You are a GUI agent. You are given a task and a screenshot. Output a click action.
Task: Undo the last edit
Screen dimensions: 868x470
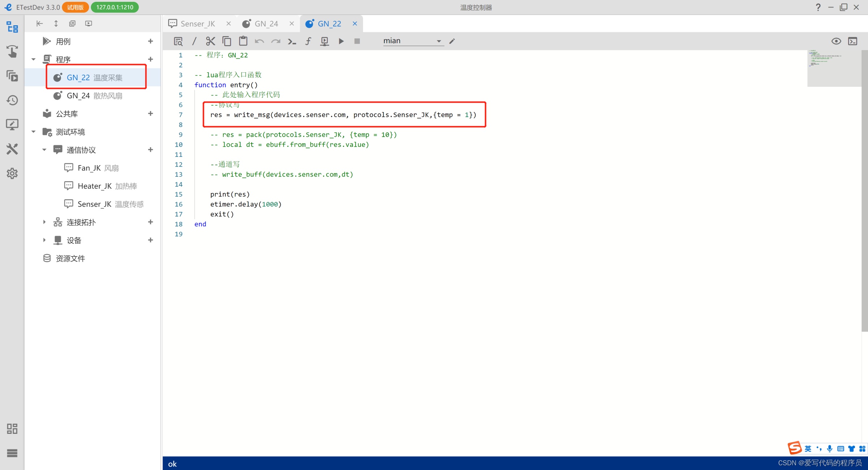click(x=259, y=41)
